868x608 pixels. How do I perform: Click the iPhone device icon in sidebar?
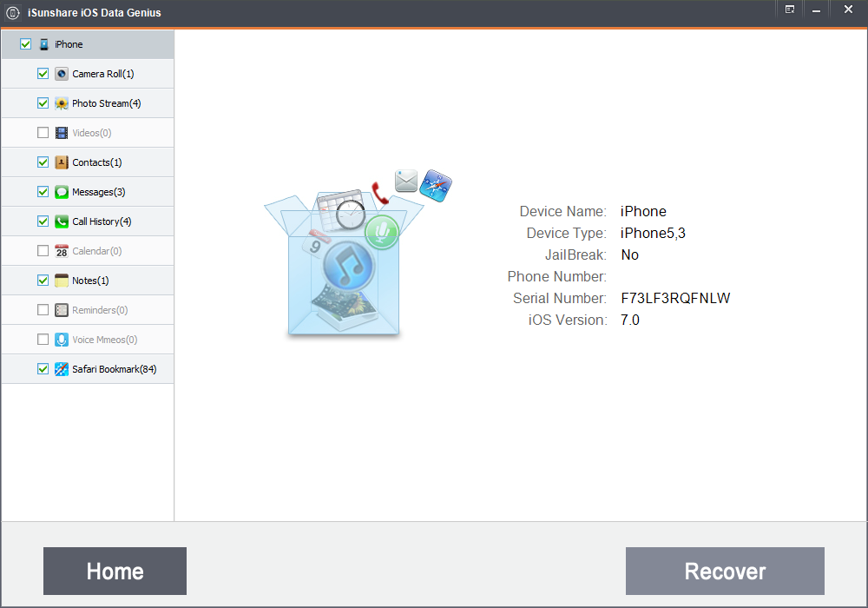pyautogui.click(x=44, y=44)
